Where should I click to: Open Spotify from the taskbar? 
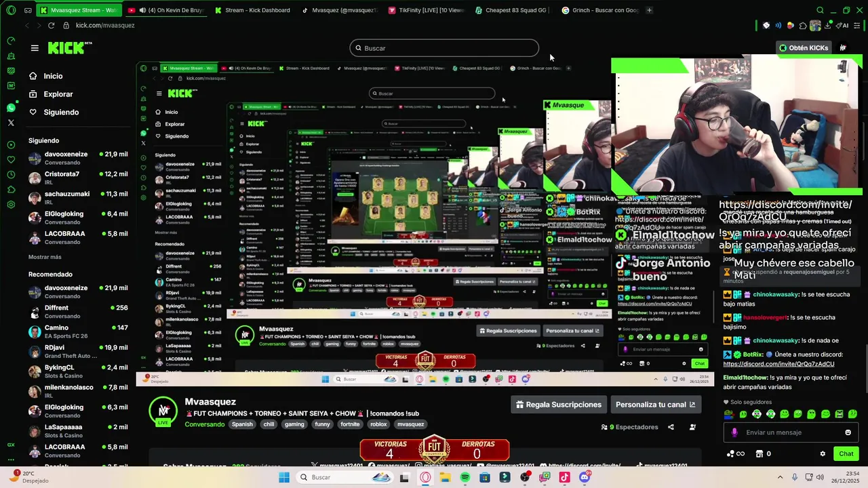coord(465,477)
